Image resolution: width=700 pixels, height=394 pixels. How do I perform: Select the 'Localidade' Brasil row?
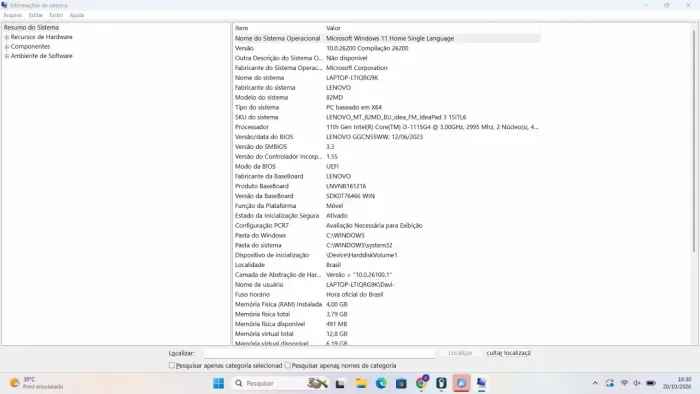click(387, 265)
